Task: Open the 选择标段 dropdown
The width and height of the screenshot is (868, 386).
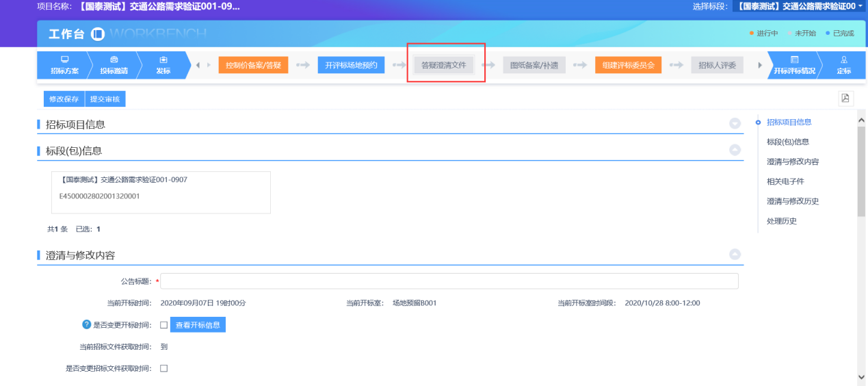Action: pyautogui.click(x=798, y=6)
